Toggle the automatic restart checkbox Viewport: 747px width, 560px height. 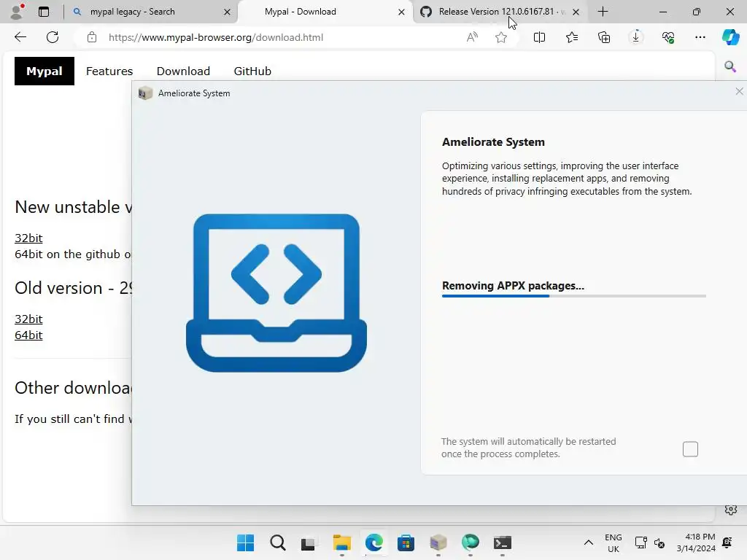[690, 449]
